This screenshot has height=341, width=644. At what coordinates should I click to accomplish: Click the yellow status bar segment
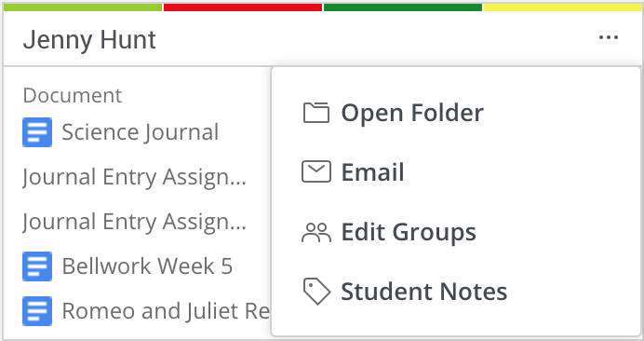click(562, 7)
